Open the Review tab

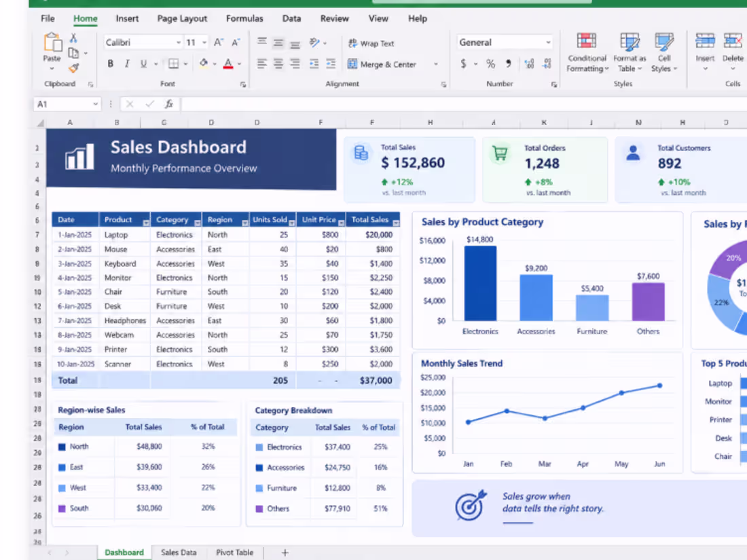pyautogui.click(x=334, y=18)
